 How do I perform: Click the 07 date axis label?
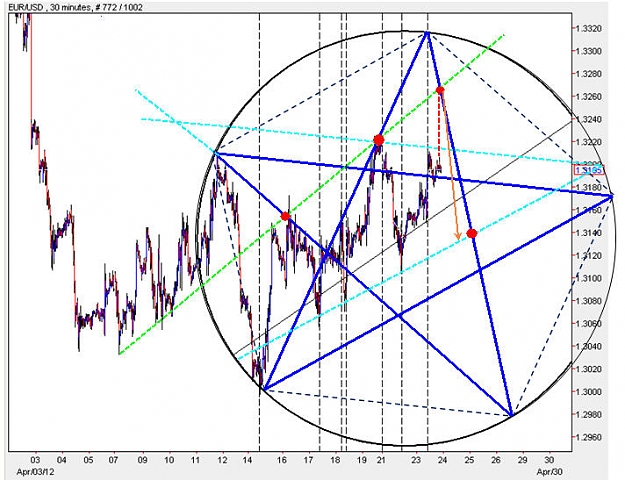click(113, 460)
